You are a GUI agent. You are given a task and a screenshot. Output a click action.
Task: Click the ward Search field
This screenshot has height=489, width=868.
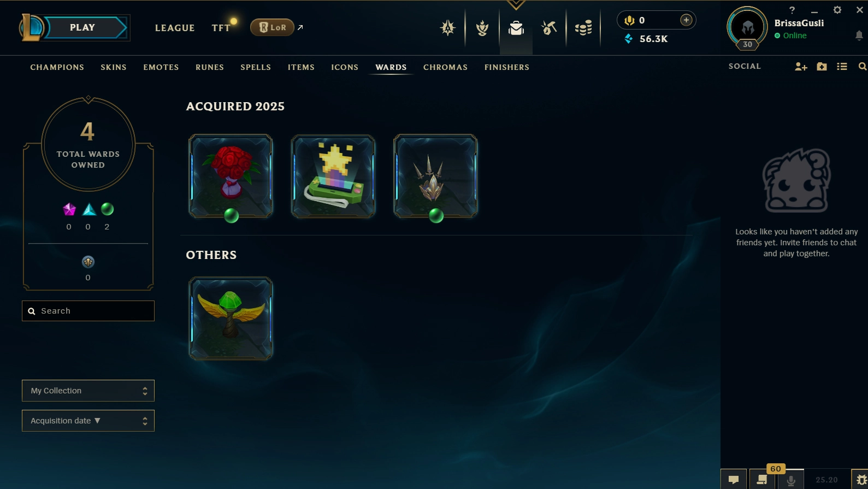88,311
